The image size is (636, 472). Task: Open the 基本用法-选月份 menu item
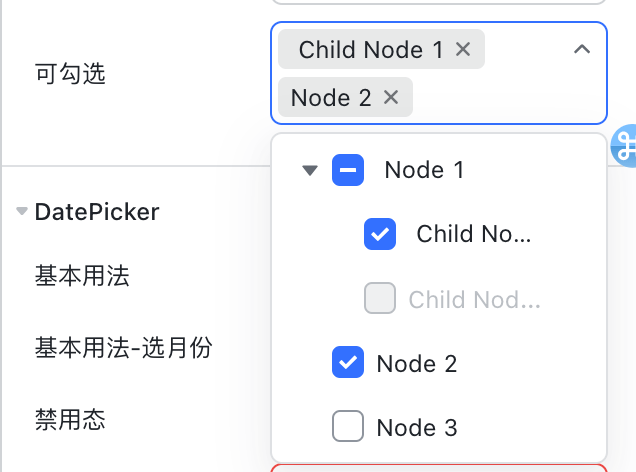(x=124, y=348)
